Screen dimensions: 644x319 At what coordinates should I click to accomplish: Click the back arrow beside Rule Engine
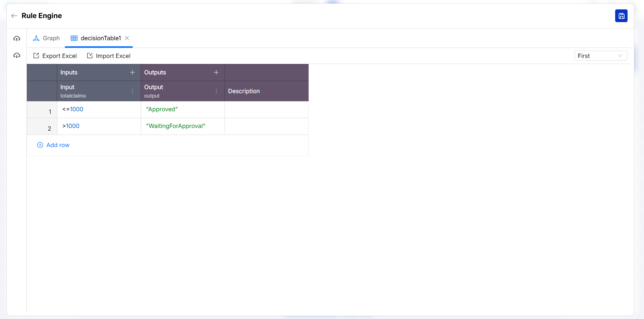click(14, 16)
